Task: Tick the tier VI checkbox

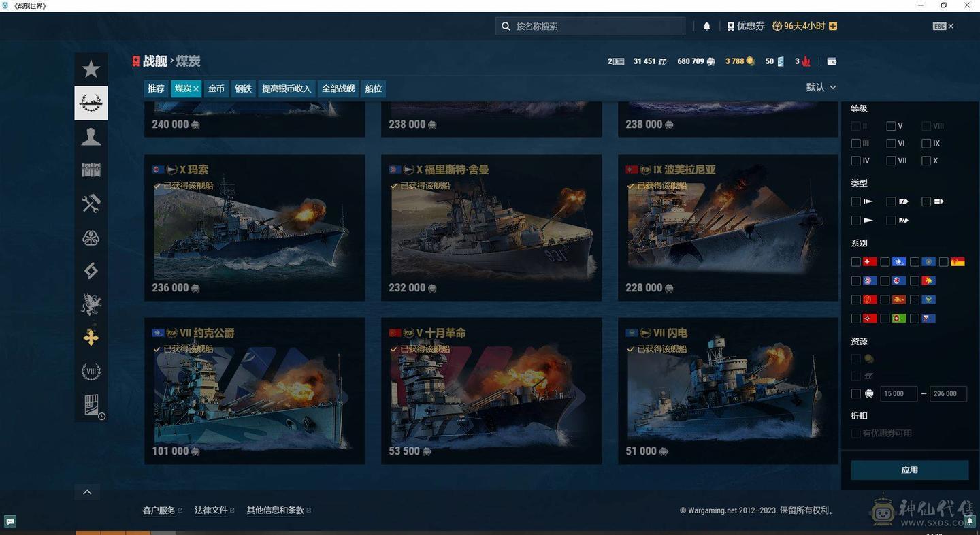Action: [891, 144]
